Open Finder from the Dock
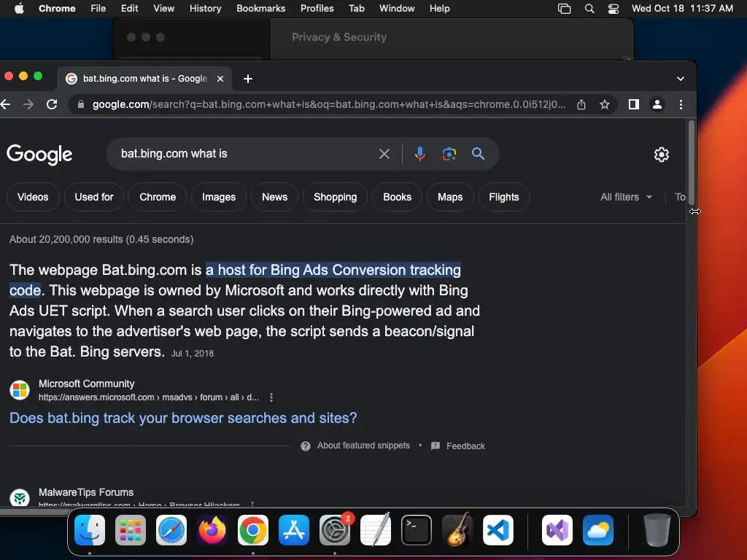 pyautogui.click(x=90, y=530)
